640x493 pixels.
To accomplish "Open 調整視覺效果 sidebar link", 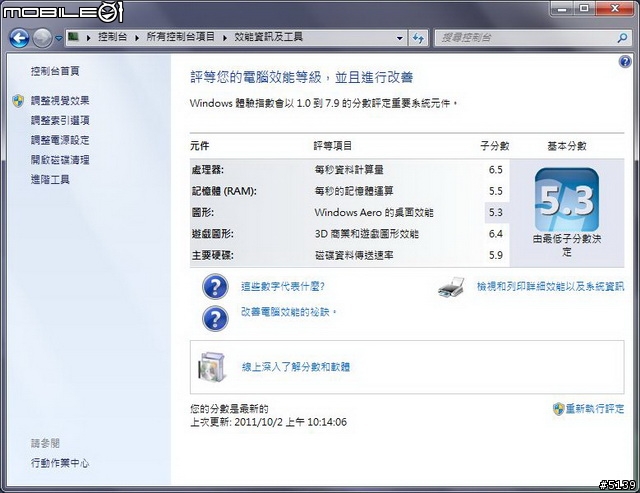I will coord(60,101).
